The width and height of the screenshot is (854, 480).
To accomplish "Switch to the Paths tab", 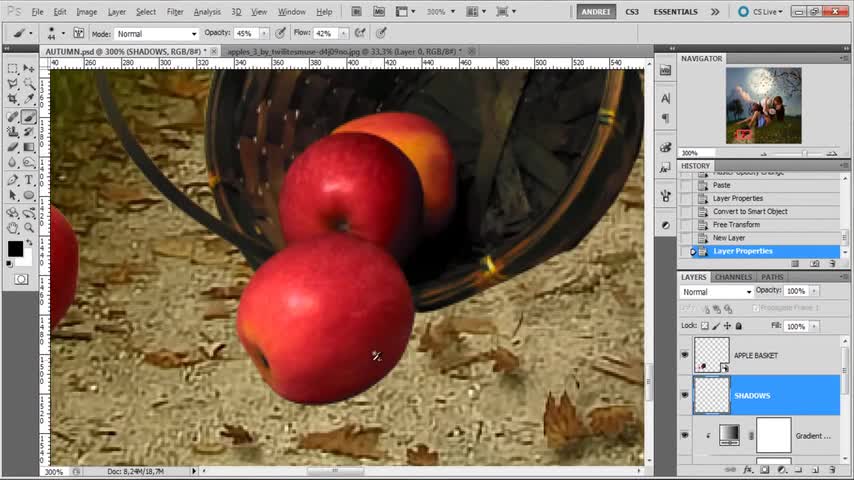I will pos(772,277).
